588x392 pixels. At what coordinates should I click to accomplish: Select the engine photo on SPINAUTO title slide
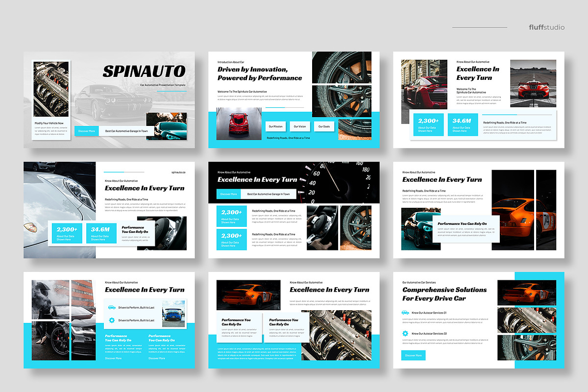[x=51, y=89]
